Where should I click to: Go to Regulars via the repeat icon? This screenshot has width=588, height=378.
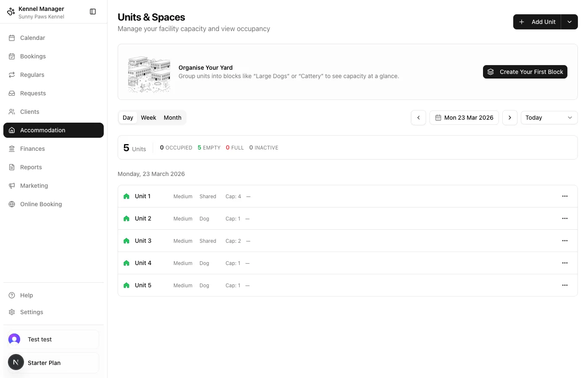click(12, 75)
